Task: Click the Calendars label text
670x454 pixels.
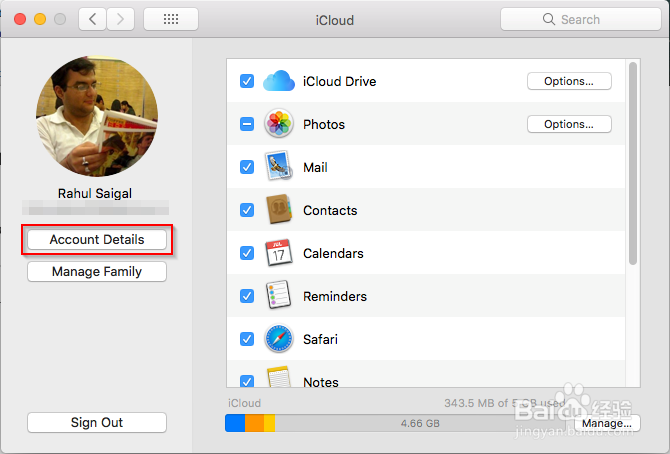Action: click(x=333, y=253)
